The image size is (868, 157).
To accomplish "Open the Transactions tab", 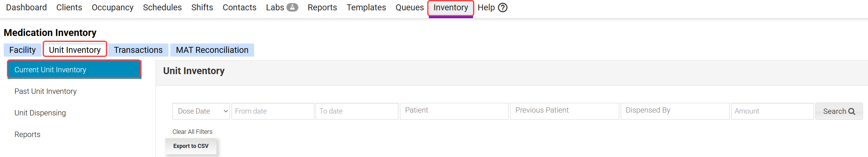I will click(x=138, y=50).
